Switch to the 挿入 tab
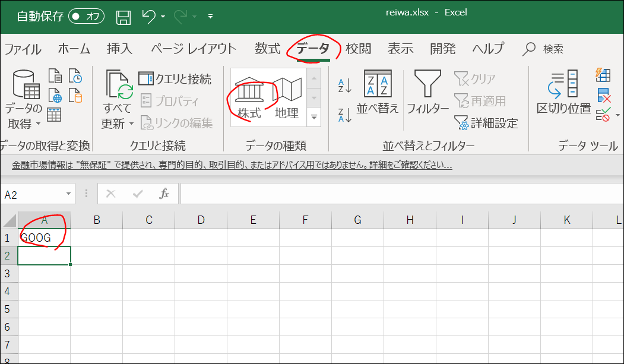Screen dimensions: 624x364 click(119, 49)
